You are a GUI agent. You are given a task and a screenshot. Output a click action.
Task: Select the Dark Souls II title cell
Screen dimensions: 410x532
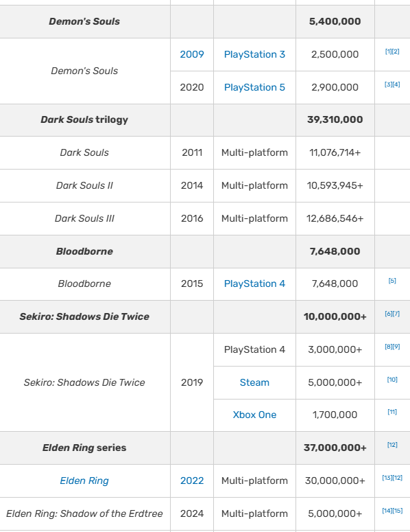(x=84, y=185)
